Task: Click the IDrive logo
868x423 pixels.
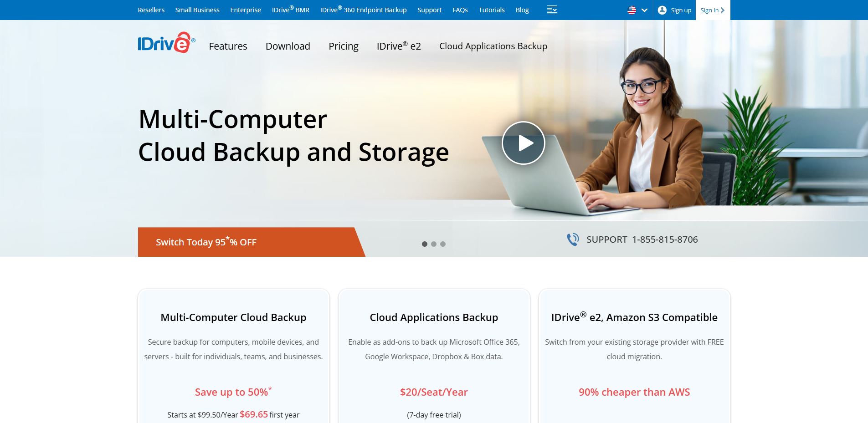Action: point(166,43)
